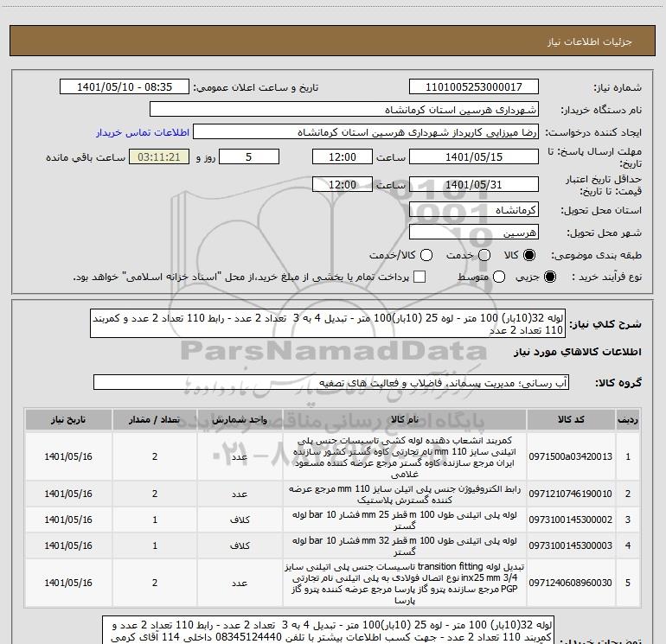Click the transition fitting item name in row 5
This screenshot has height=644, width=666.
point(405,583)
